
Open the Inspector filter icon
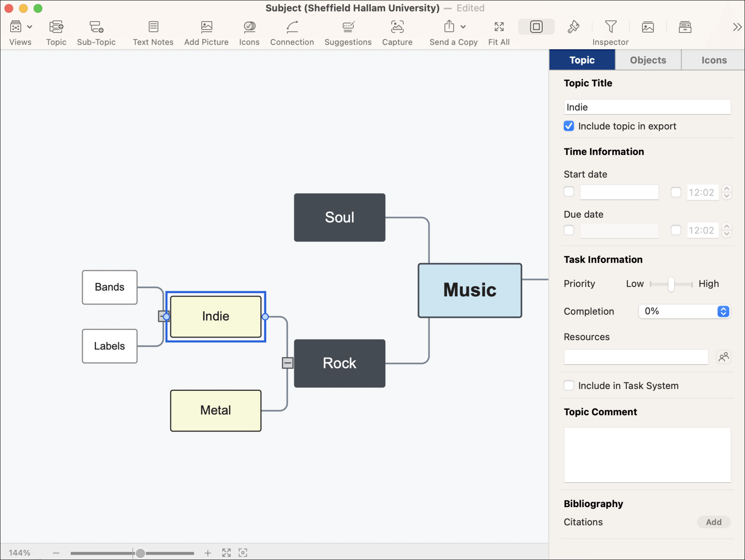click(610, 27)
